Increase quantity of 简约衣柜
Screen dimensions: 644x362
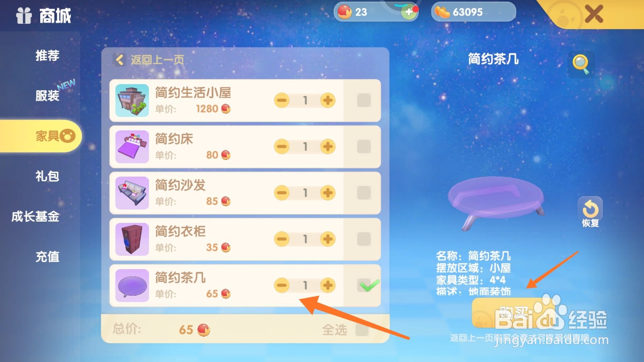(x=328, y=239)
